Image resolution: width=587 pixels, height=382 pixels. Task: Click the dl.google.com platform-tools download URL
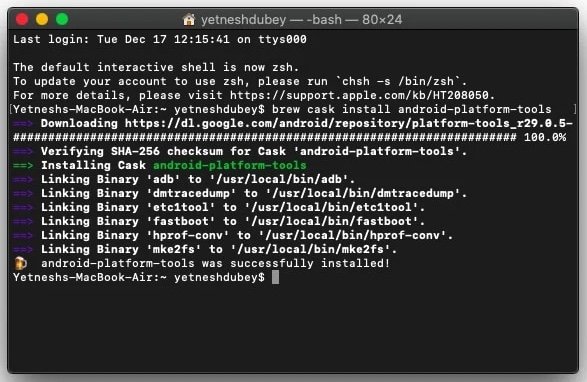pyautogui.click(x=349, y=123)
